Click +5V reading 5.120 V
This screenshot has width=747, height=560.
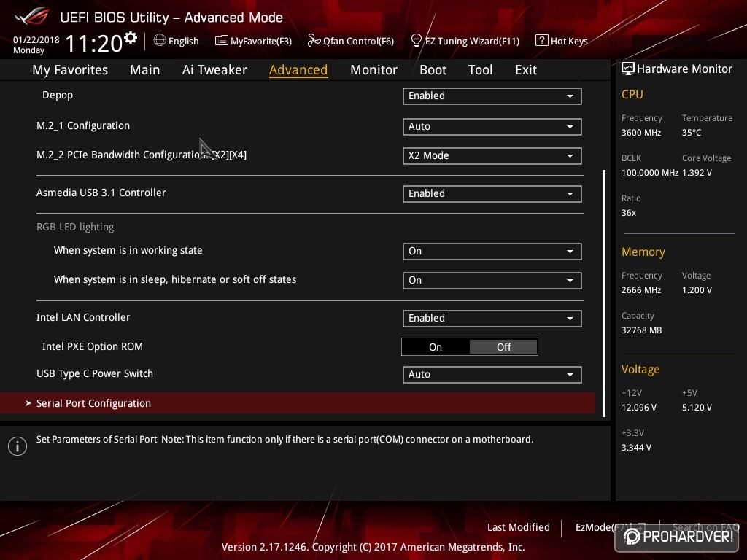tap(697, 408)
